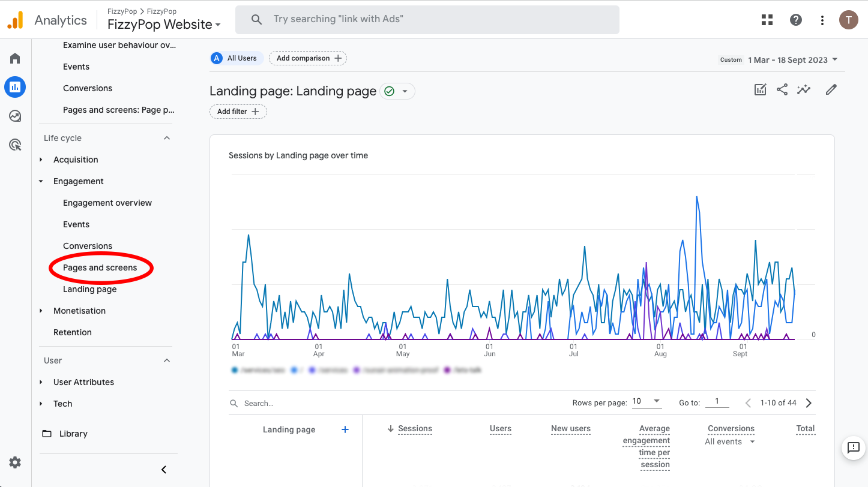Open the Help question mark icon

point(796,20)
